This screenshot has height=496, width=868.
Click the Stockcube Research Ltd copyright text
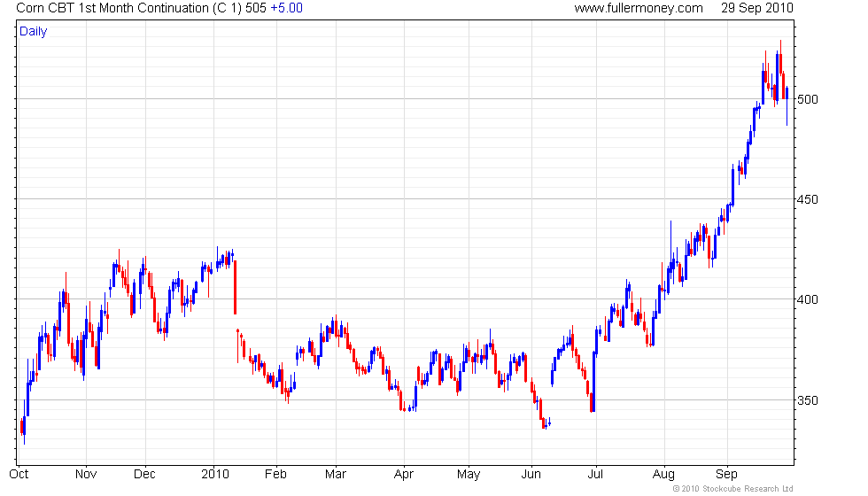coord(733,489)
